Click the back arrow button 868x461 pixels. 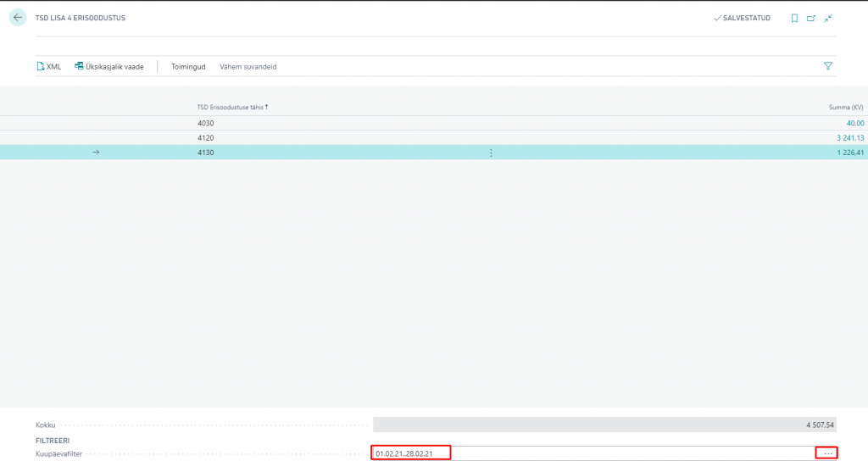[x=18, y=17]
